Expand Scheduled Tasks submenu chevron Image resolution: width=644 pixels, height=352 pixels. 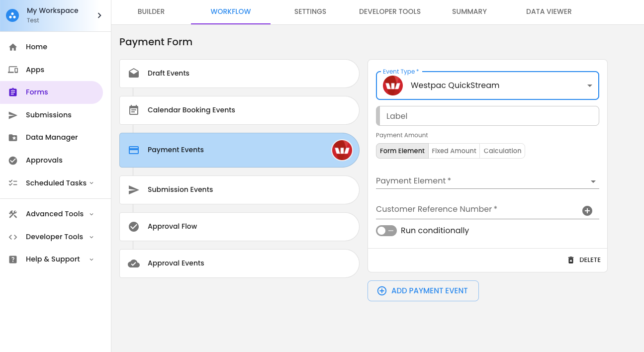coord(92,183)
